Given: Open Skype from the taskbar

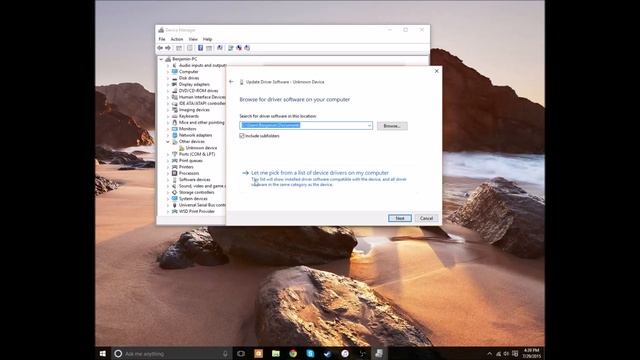Looking at the screenshot, I should [x=310, y=353].
